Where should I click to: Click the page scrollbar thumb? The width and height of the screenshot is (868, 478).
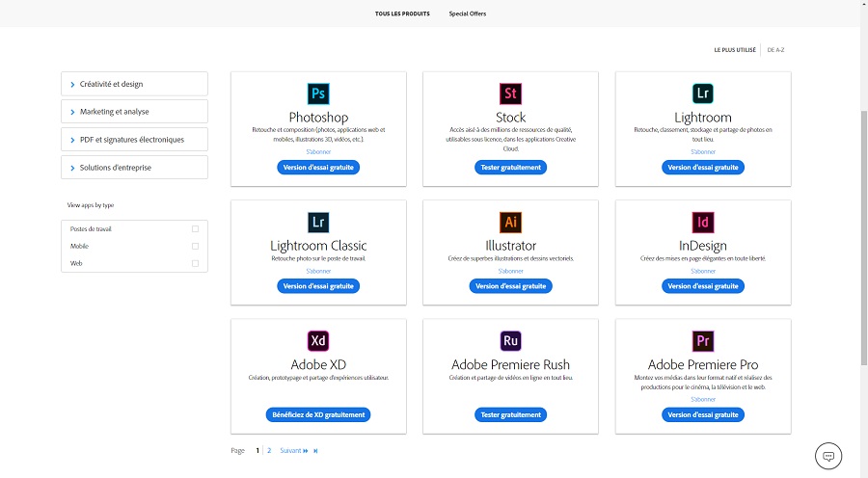pos(863,238)
